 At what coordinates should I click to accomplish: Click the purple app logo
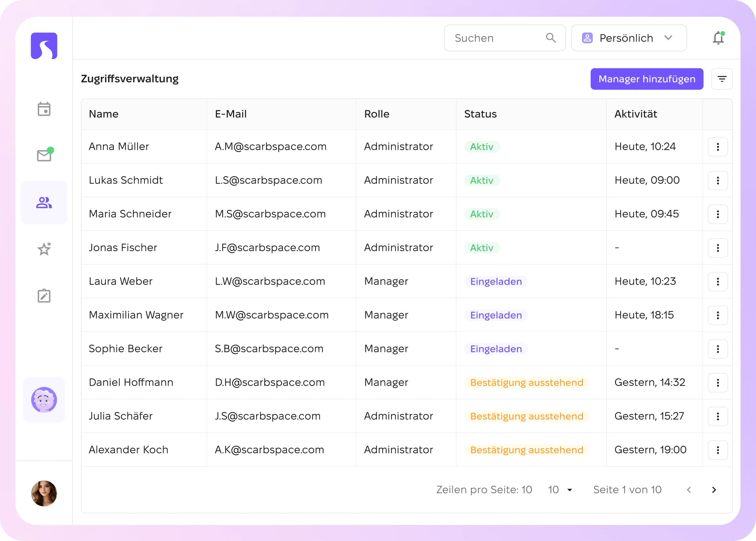[x=44, y=46]
